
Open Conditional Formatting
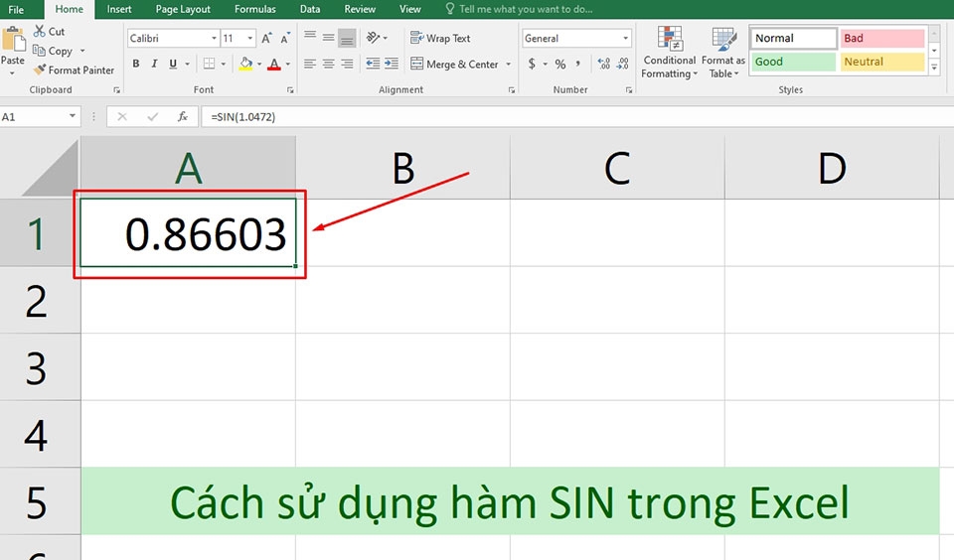point(669,53)
